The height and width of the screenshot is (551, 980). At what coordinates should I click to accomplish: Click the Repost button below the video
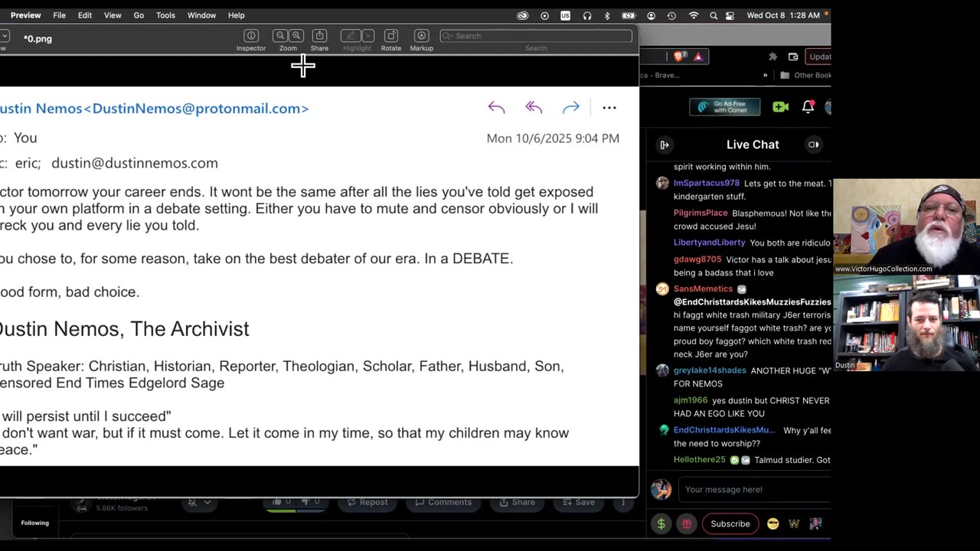(x=367, y=502)
